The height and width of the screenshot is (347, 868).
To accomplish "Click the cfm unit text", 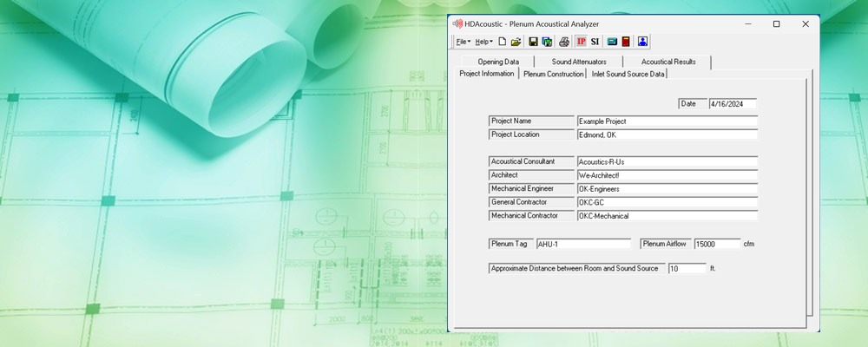I will coord(748,244).
